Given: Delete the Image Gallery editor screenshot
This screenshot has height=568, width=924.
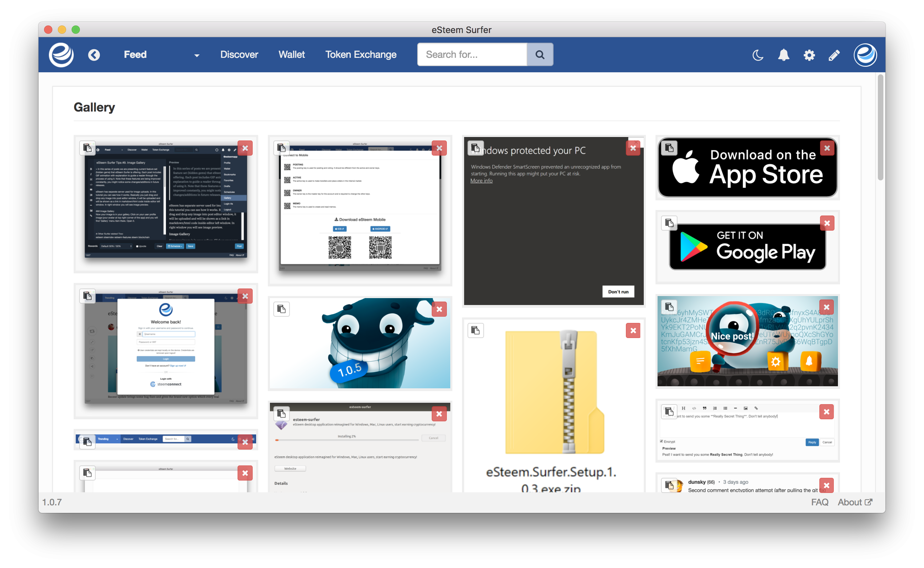Looking at the screenshot, I should click(245, 148).
